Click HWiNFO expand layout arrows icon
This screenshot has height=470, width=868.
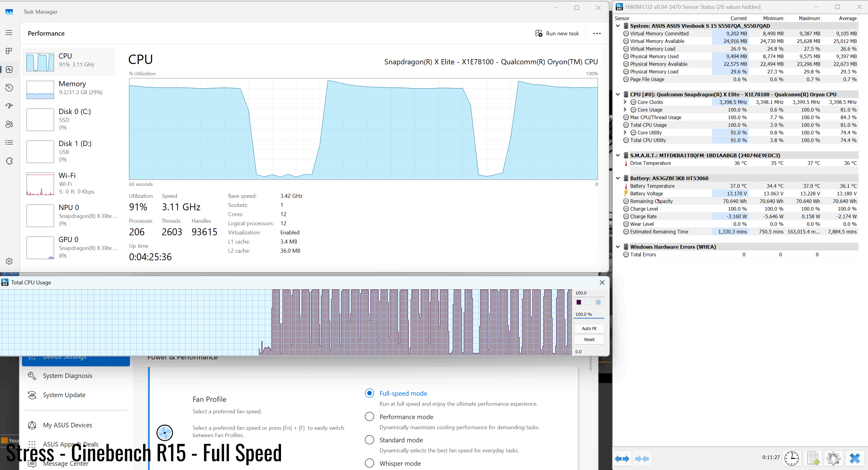(622, 458)
